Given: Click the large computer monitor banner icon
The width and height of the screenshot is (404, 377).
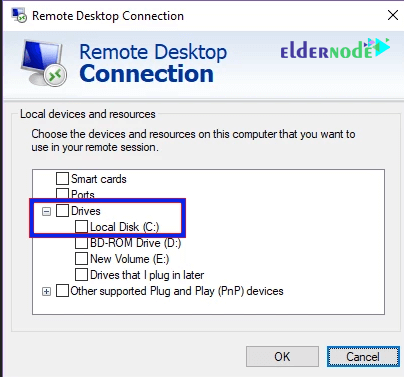Looking at the screenshot, I should tap(44, 63).
